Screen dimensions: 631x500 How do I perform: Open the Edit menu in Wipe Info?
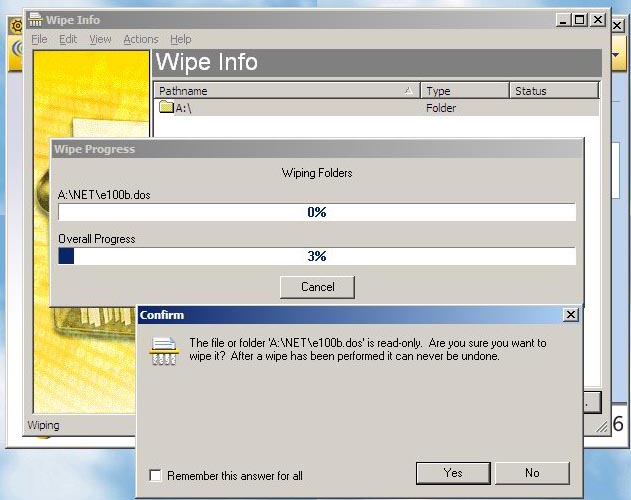(68, 39)
